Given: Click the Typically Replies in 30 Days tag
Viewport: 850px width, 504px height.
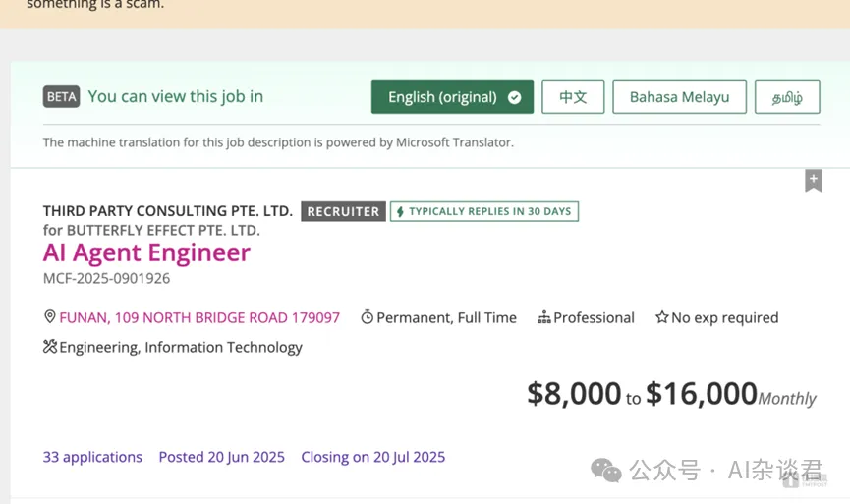Looking at the screenshot, I should point(484,211).
